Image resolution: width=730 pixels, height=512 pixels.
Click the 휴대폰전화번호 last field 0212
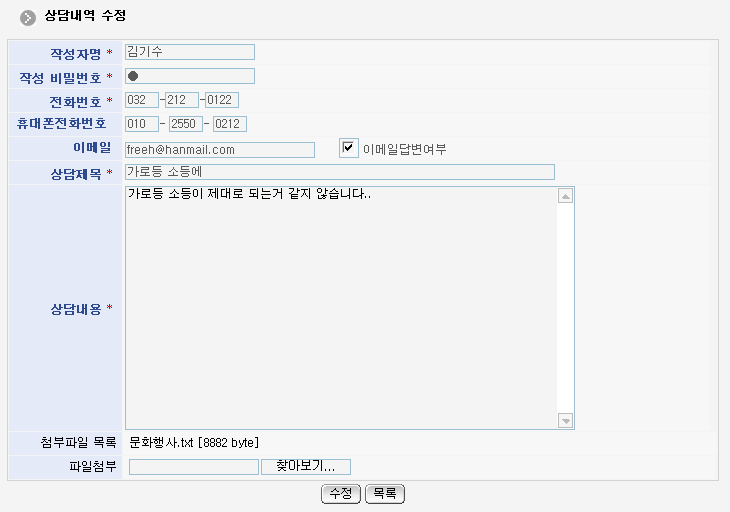(x=229, y=124)
